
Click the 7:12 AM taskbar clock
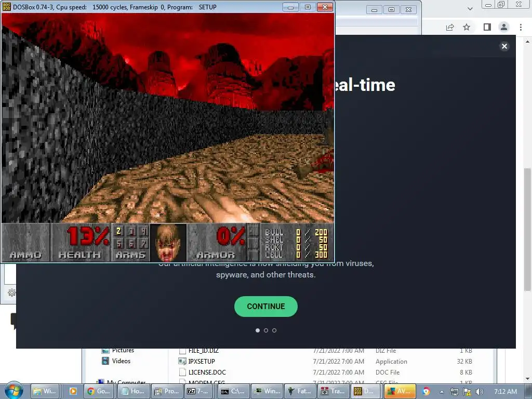point(506,392)
